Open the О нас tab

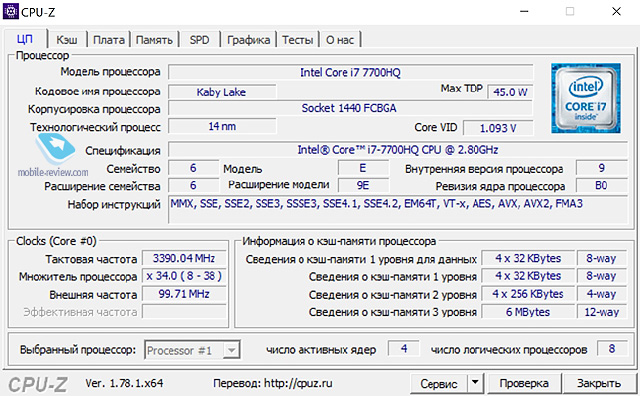(x=340, y=40)
